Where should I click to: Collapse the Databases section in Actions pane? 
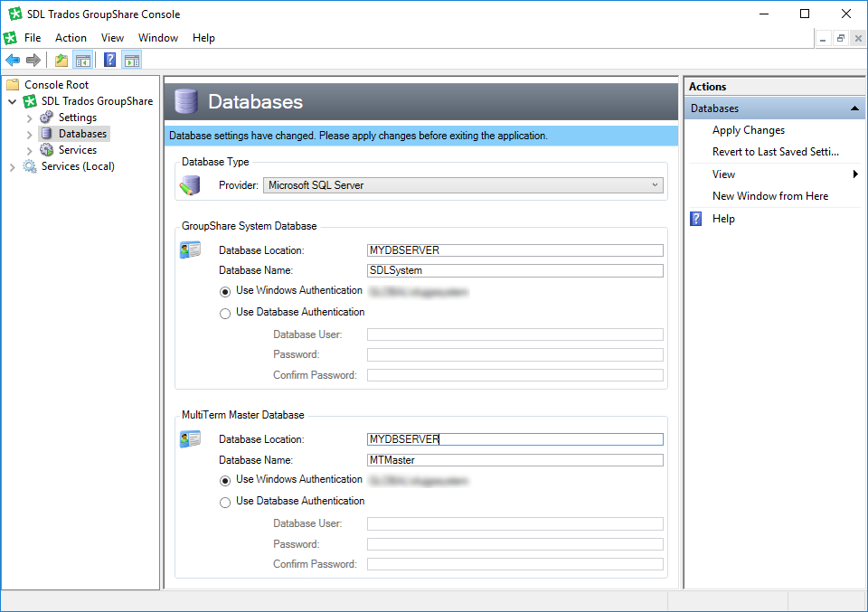[854, 108]
